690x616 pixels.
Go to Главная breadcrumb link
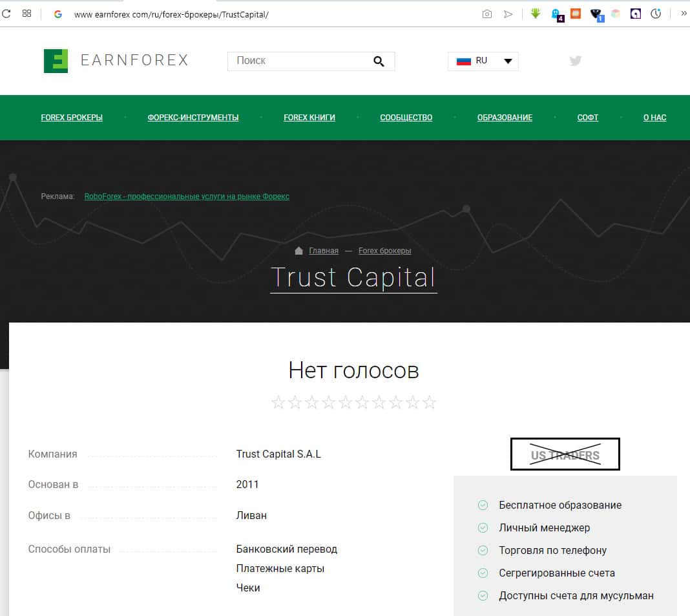click(324, 251)
